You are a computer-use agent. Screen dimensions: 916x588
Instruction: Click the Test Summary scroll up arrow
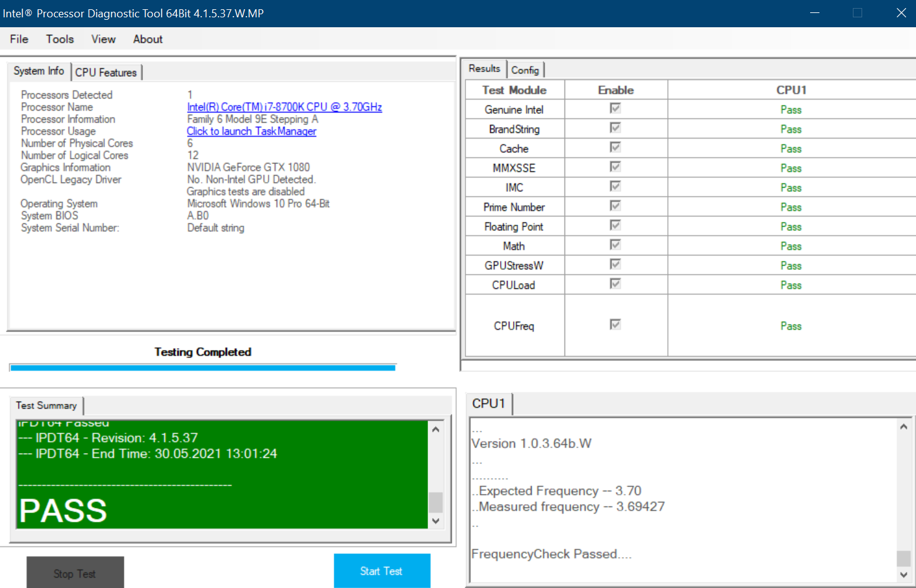[436, 429]
